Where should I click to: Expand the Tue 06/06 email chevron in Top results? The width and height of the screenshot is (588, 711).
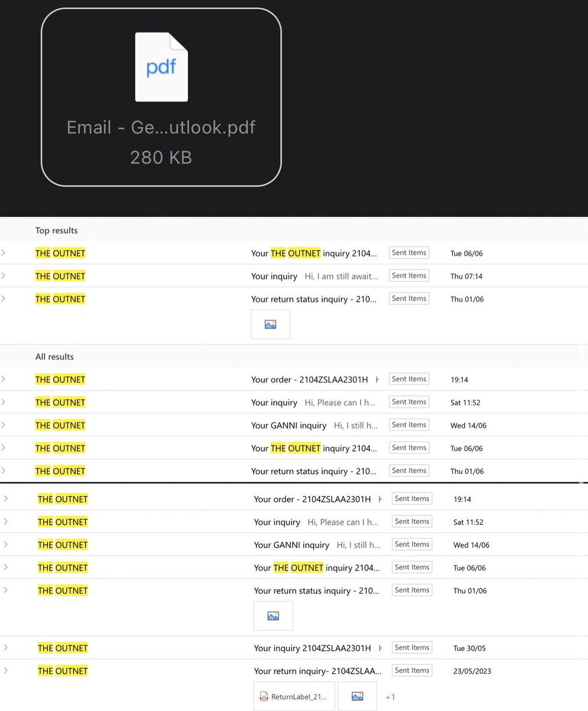(x=4, y=252)
